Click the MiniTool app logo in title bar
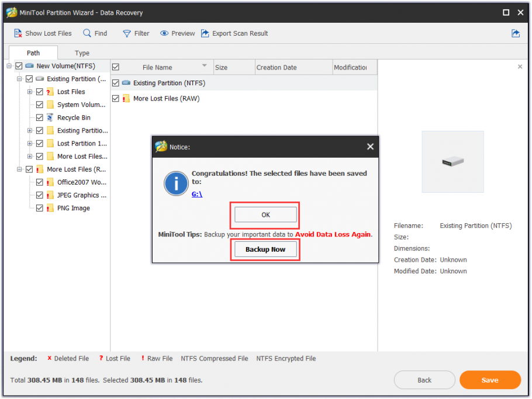 click(12, 12)
